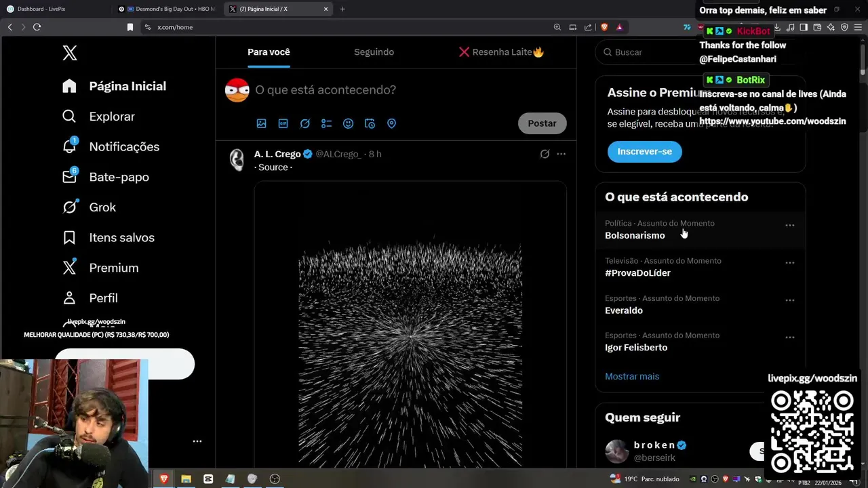The image size is (868, 488).
Task: Reload the x.com page
Action: [x=37, y=27]
